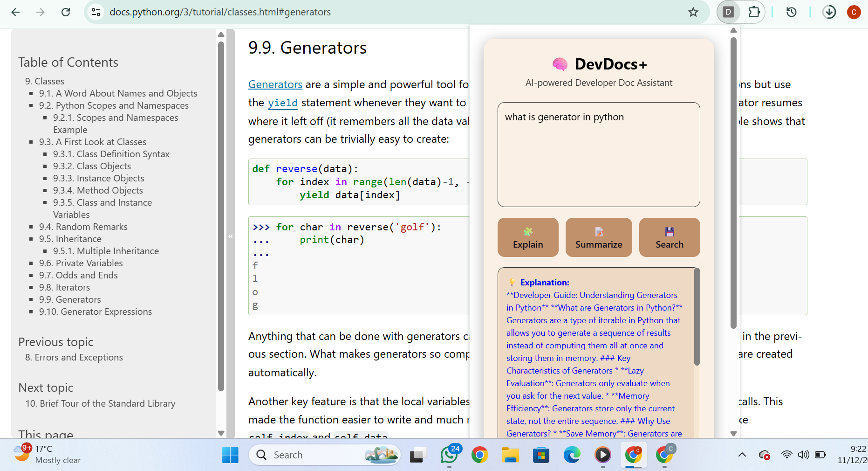Image resolution: width=868 pixels, height=471 pixels.
Task: Bookmark this page with the star icon
Action: [693, 12]
